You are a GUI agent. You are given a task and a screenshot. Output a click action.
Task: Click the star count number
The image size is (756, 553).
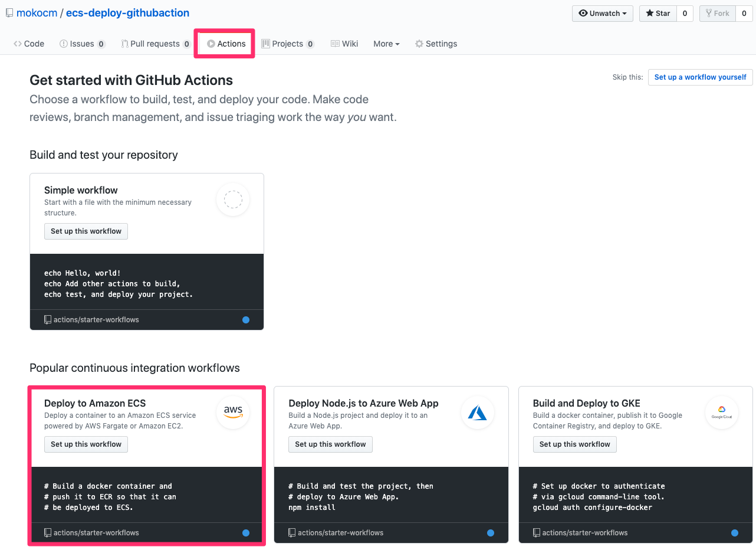tap(685, 14)
